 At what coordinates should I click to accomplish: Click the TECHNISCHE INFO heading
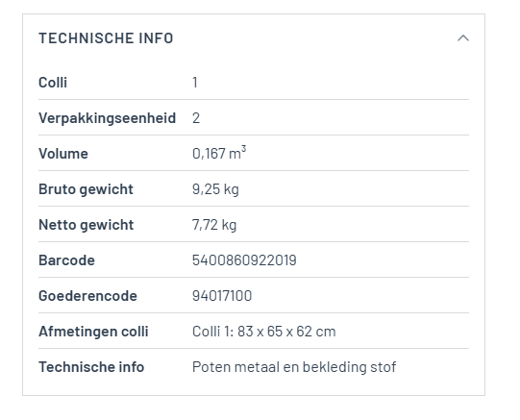tap(106, 38)
